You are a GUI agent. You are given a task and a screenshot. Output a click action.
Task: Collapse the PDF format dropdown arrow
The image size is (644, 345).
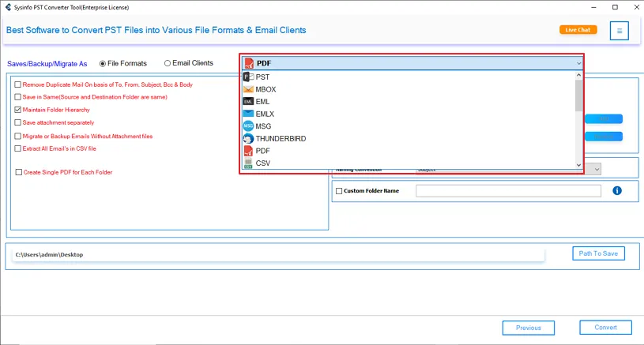[x=578, y=63]
